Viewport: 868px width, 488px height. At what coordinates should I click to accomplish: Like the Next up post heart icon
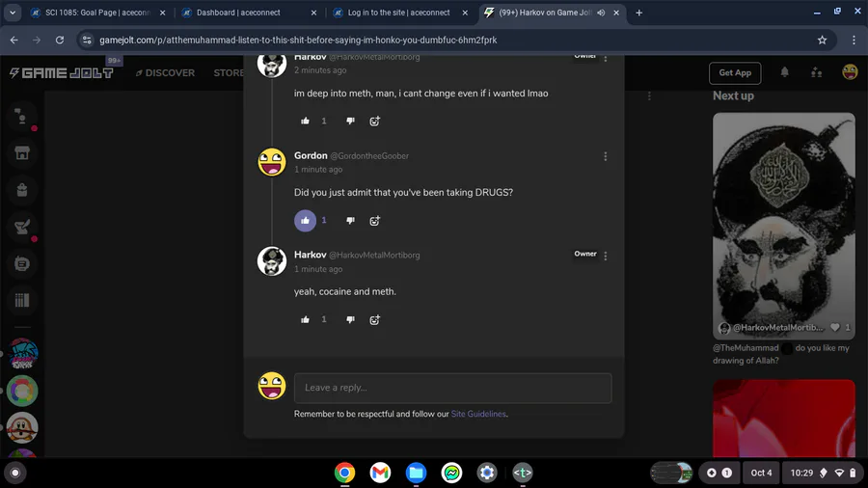(835, 327)
